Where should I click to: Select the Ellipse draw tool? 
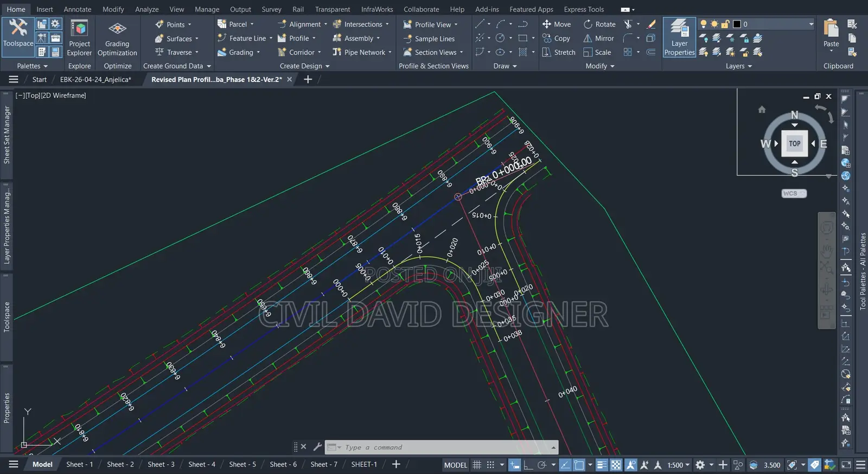(x=500, y=52)
